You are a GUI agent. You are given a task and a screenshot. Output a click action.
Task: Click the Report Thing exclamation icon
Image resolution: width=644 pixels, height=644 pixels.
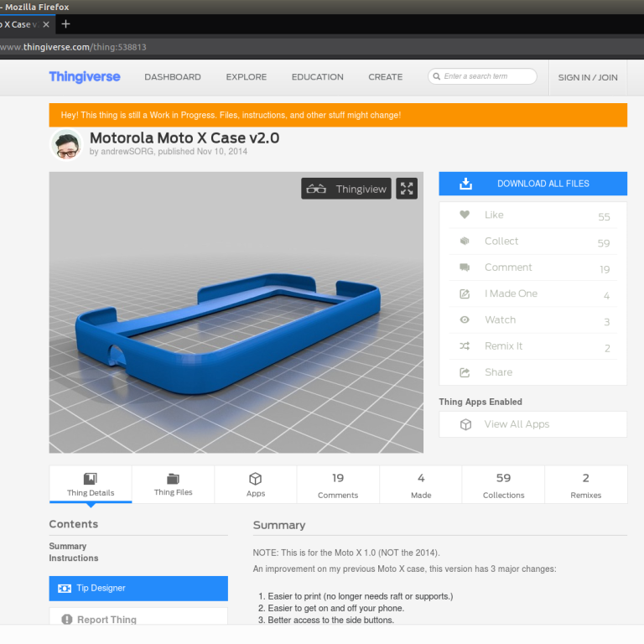click(67, 620)
